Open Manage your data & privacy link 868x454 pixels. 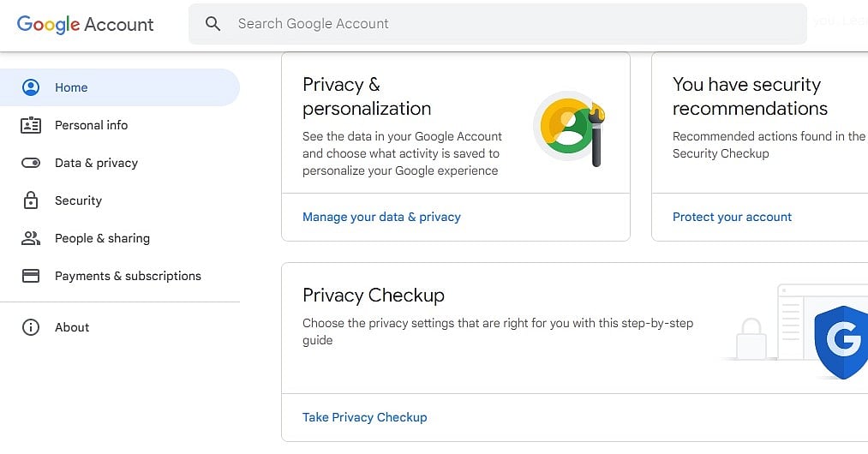pyautogui.click(x=381, y=217)
